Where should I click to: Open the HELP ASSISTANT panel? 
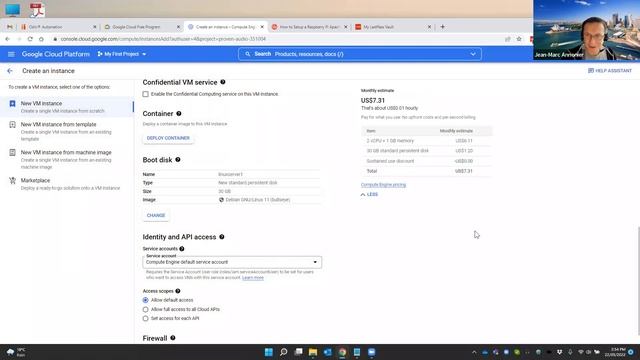coord(610,71)
